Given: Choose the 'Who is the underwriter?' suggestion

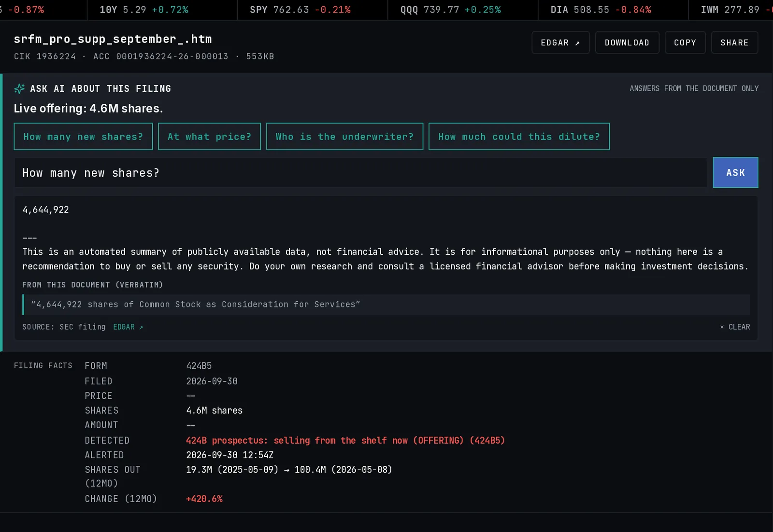Looking at the screenshot, I should pyautogui.click(x=344, y=137).
